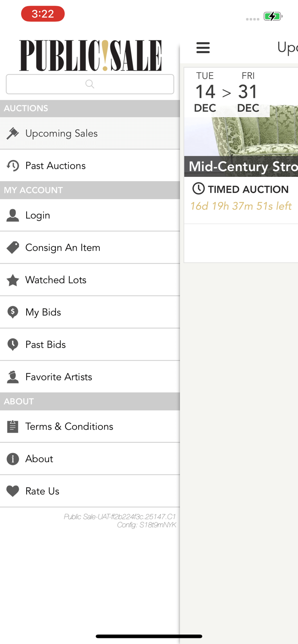The height and width of the screenshot is (644, 298).
Task: Toggle the hamburger menu button
Action: (203, 48)
